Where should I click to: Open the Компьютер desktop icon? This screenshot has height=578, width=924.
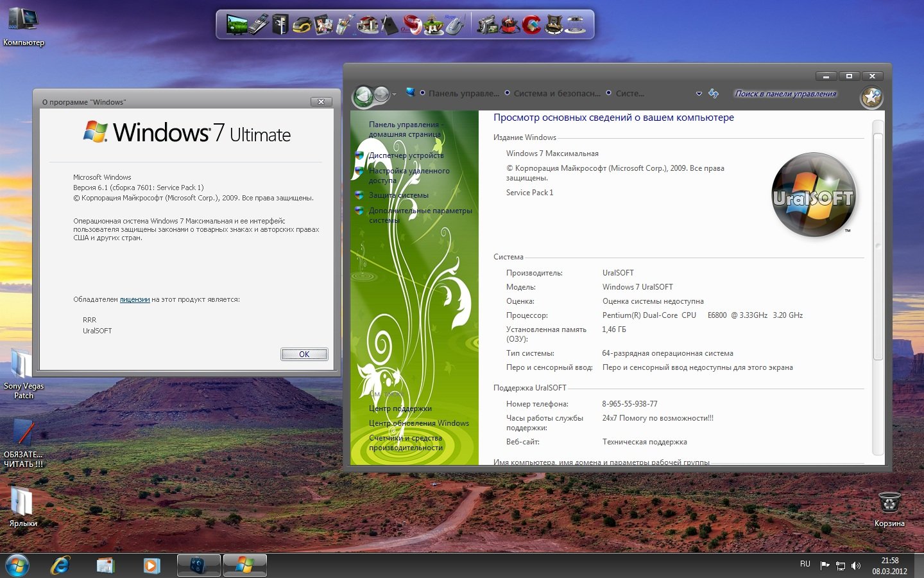24,27
